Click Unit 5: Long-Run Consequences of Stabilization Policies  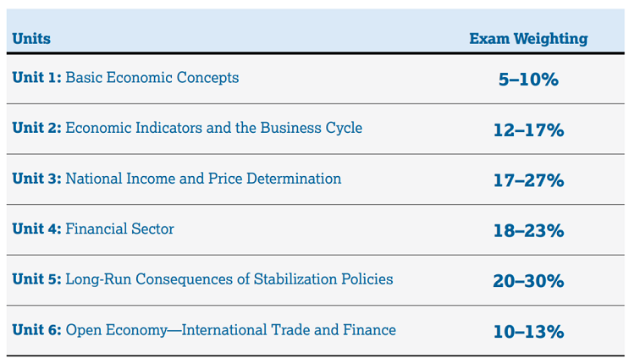[202, 279]
